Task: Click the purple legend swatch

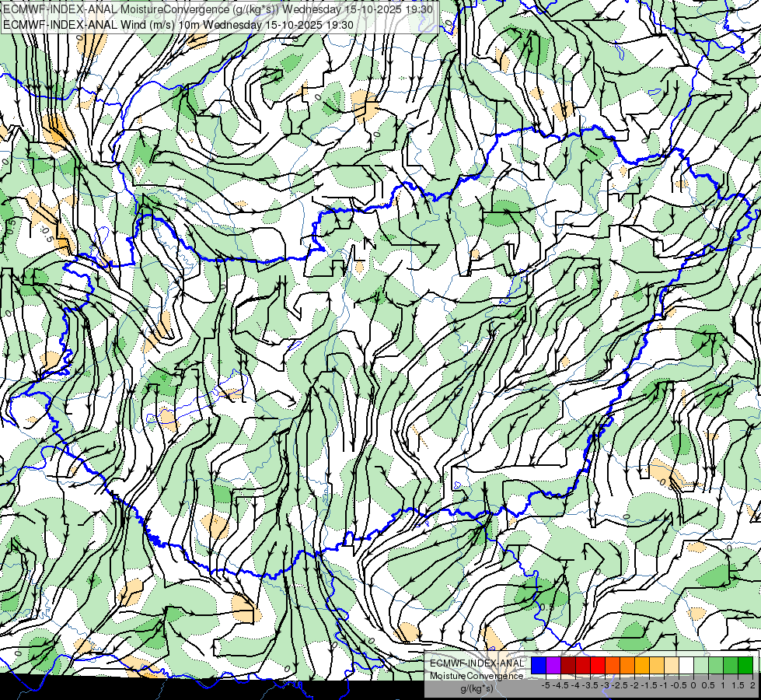Action: point(553,666)
